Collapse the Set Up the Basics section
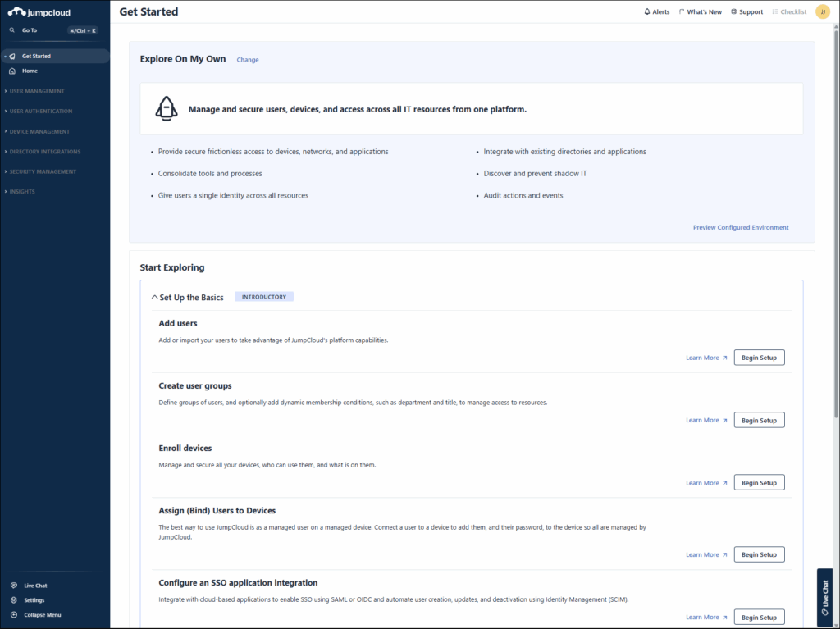Viewport: 840px width, 629px height. coord(155,298)
